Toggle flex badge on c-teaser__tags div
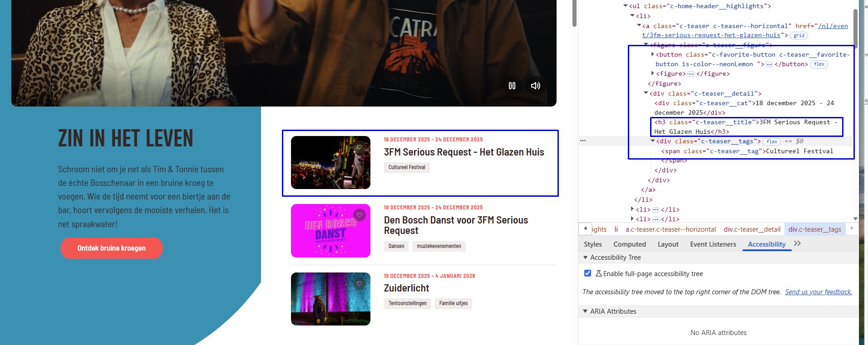Image resolution: width=868 pixels, height=345 pixels. [x=772, y=141]
